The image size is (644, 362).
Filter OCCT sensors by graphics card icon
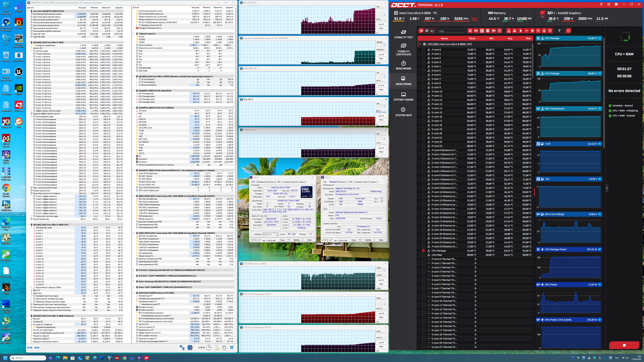click(x=476, y=31)
